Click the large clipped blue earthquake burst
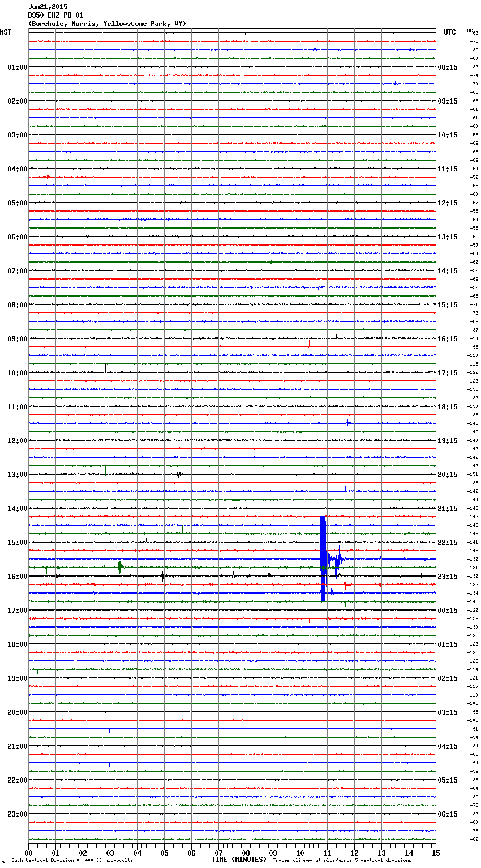Image resolution: width=481 pixels, height=868 pixels. pyautogui.click(x=323, y=558)
